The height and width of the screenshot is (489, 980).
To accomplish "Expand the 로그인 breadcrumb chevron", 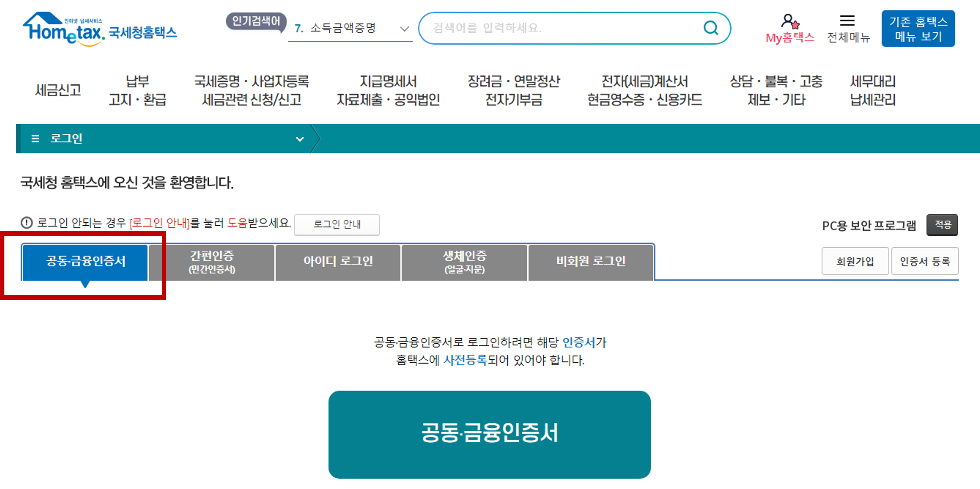I will click(x=300, y=139).
